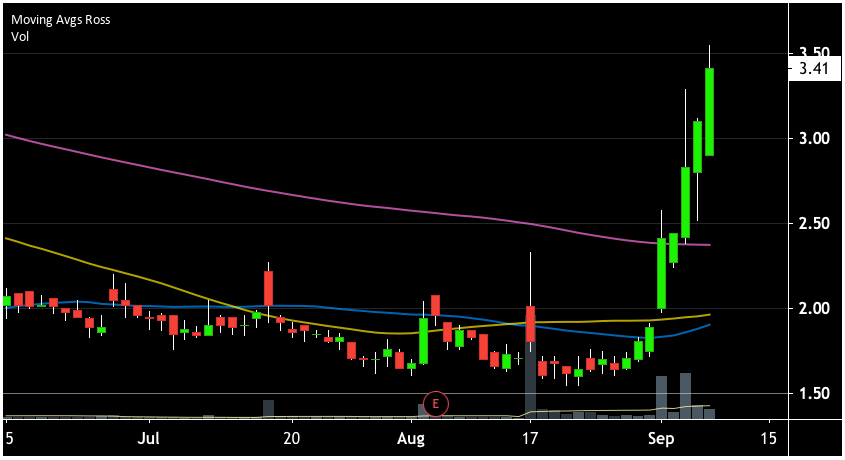Click the 15 date axis label
Viewport: 845px width, 460px height.
click(x=769, y=438)
